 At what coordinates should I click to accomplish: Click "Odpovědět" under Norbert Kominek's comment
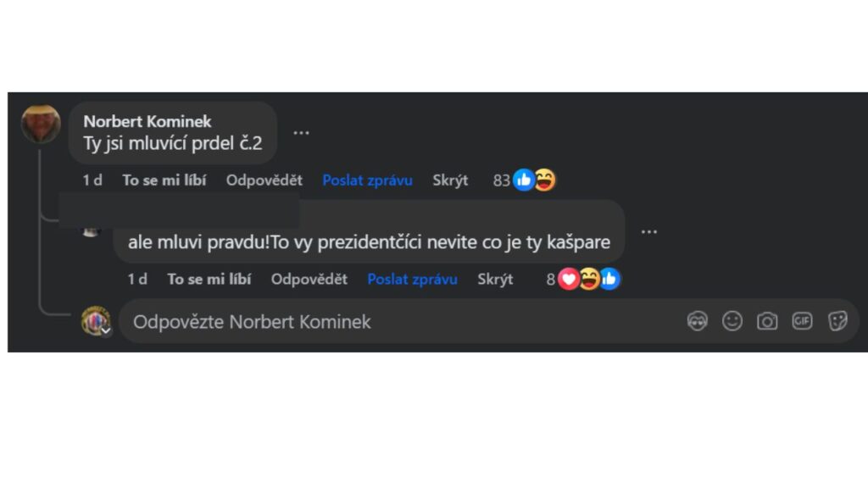[x=264, y=180]
